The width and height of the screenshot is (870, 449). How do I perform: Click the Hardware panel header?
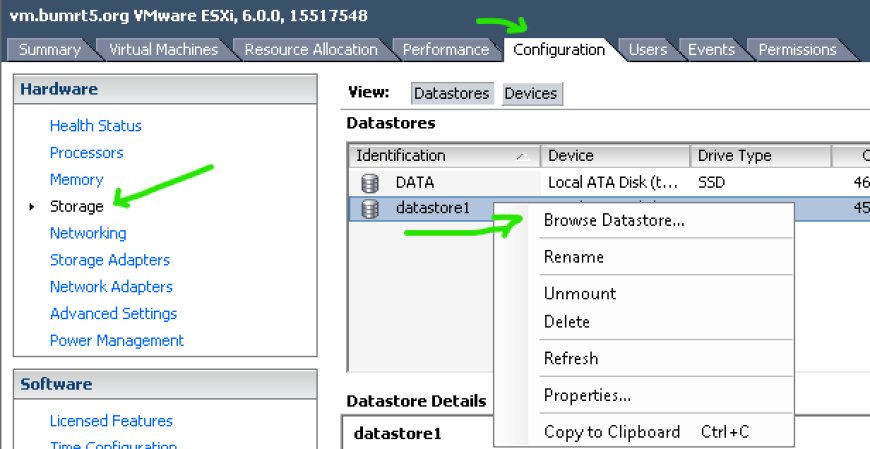165,89
